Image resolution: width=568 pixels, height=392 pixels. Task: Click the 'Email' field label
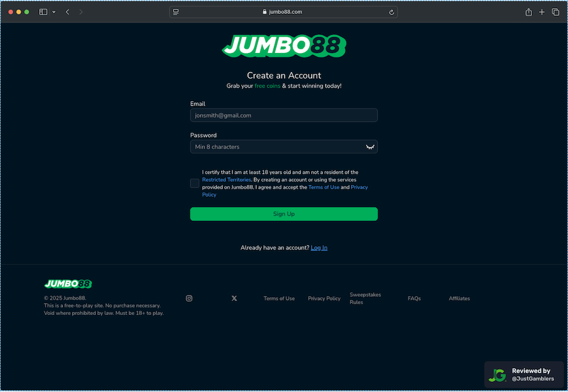pos(198,104)
